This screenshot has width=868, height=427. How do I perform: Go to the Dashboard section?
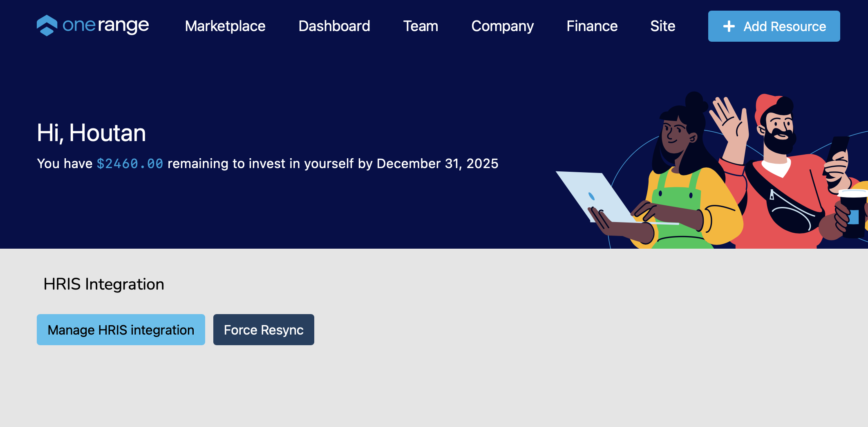[x=334, y=26]
